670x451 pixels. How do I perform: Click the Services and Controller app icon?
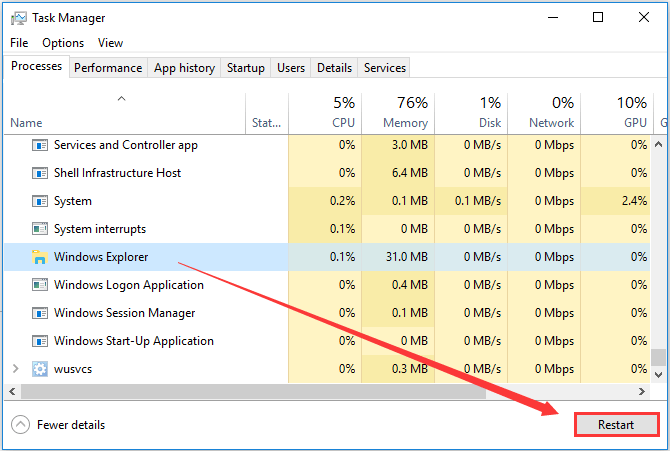(x=40, y=145)
